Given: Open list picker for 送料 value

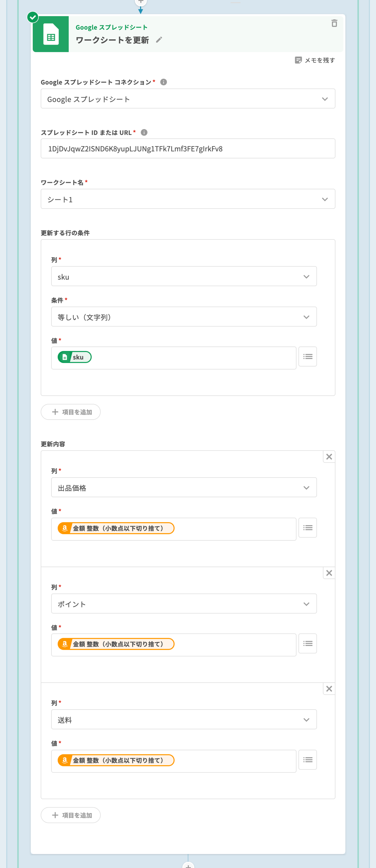Looking at the screenshot, I should pyautogui.click(x=307, y=760).
